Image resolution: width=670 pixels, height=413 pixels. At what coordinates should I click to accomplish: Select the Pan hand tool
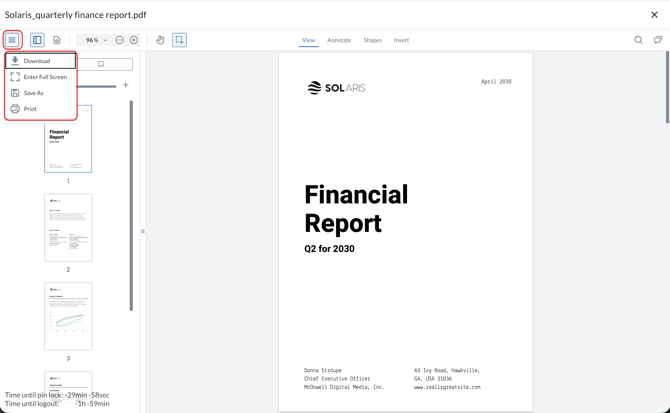[160, 40]
